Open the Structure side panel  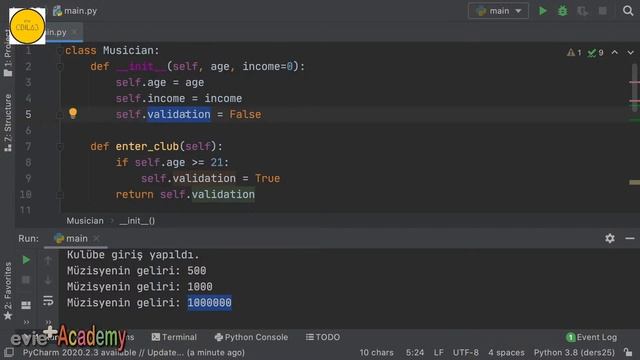[x=8, y=122]
